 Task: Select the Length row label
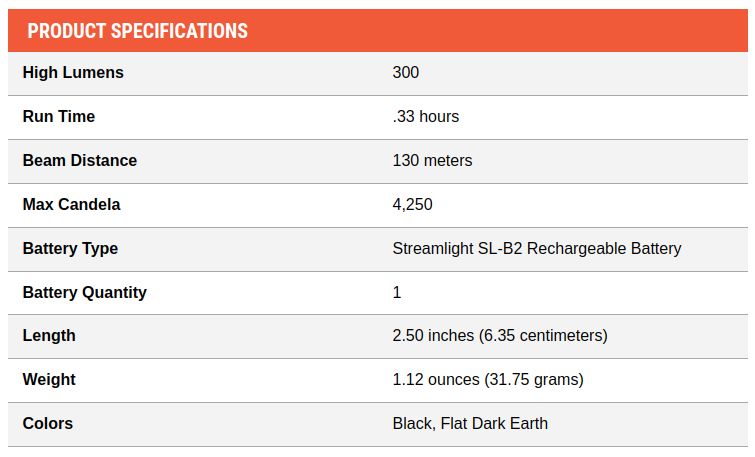click(x=49, y=336)
